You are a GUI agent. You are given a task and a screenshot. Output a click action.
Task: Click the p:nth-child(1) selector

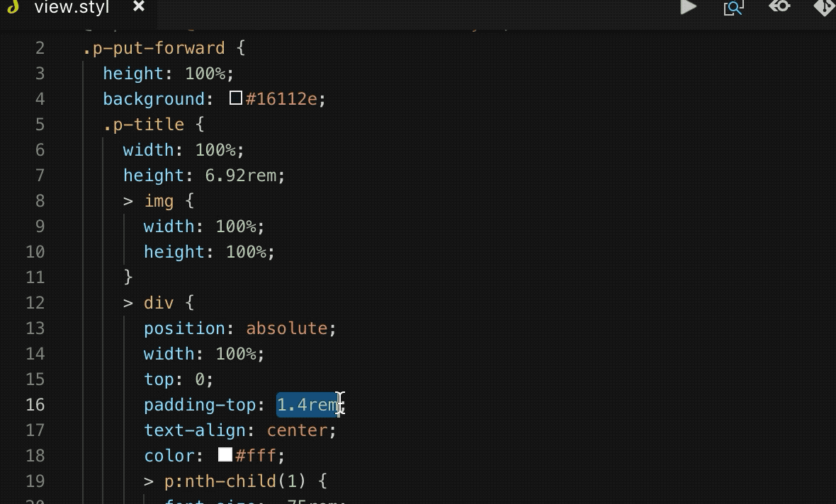[x=235, y=481]
